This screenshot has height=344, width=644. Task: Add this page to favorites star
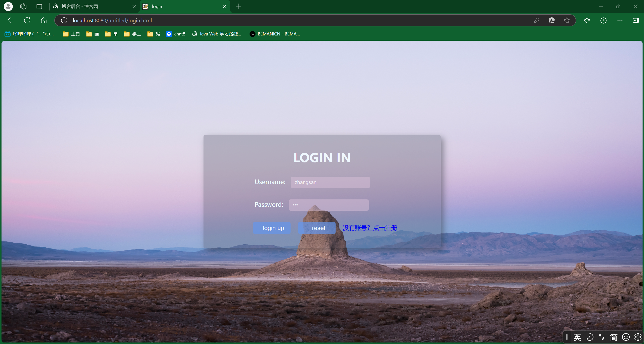coord(567,20)
